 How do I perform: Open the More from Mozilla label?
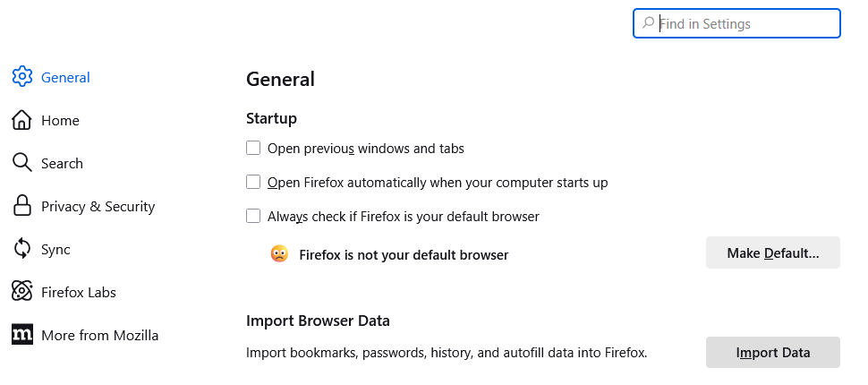pos(99,335)
